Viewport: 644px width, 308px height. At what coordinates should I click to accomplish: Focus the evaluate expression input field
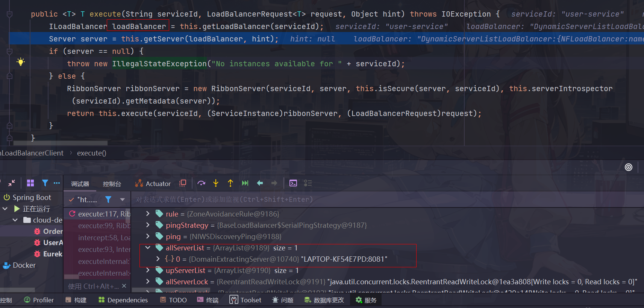click(387, 200)
